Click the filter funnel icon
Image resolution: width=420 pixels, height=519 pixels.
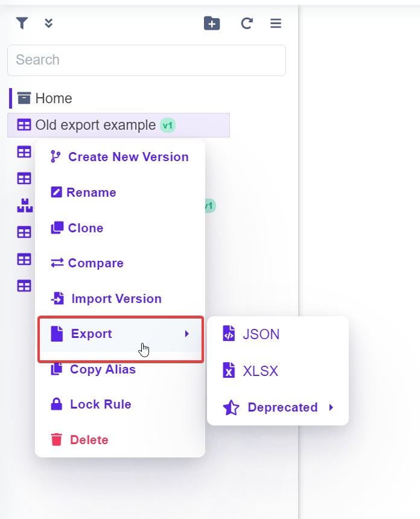click(22, 24)
